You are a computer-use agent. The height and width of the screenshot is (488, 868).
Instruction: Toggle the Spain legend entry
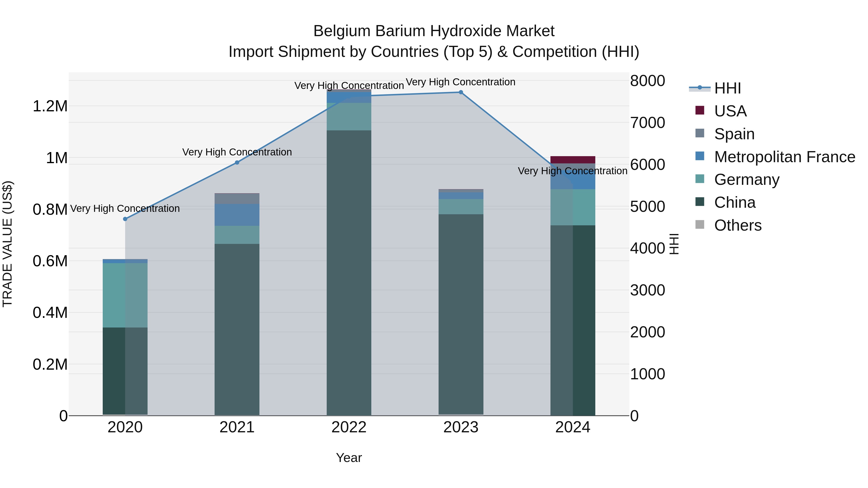(x=725, y=134)
